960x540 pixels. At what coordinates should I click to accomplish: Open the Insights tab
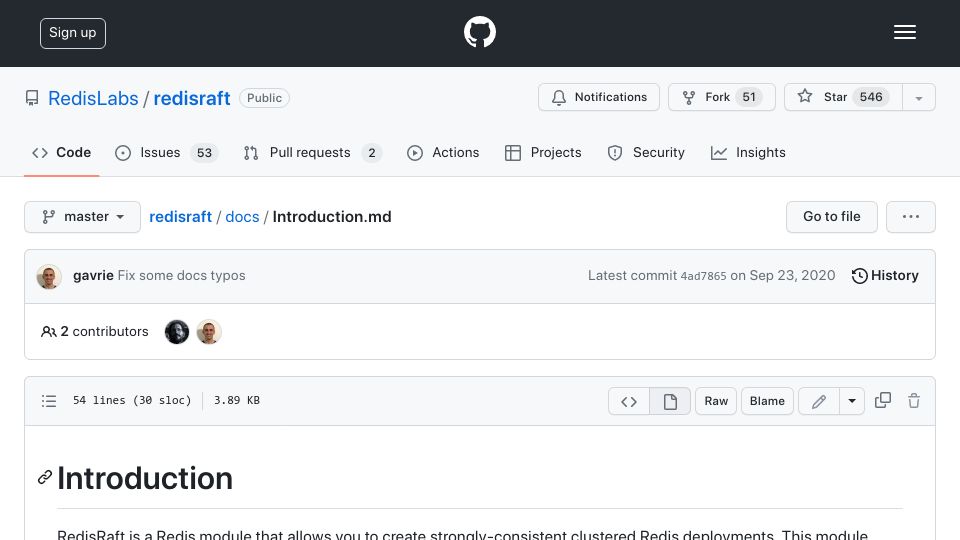click(748, 152)
